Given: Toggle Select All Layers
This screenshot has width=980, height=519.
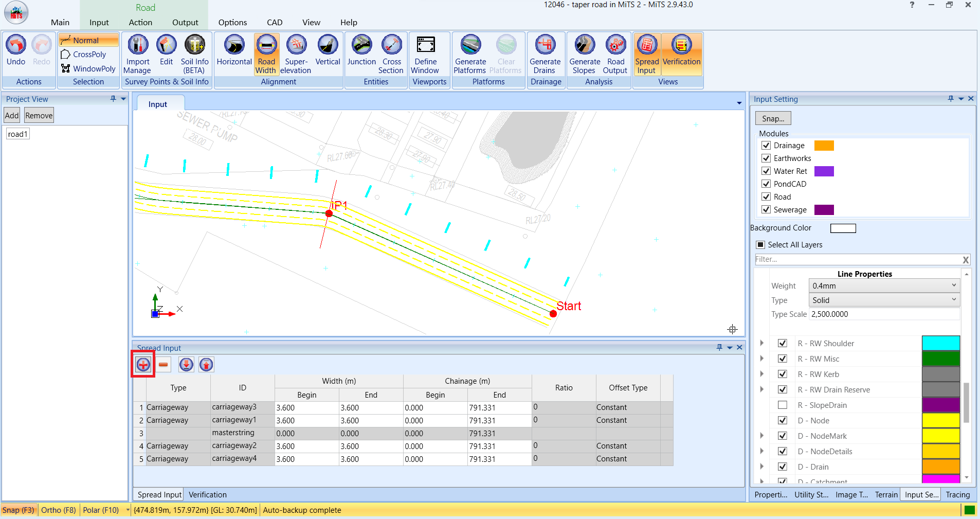Looking at the screenshot, I should [x=759, y=244].
